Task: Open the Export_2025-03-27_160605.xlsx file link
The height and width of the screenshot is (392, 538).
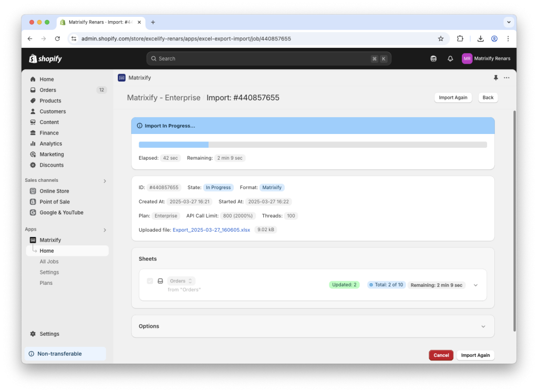Action: click(x=211, y=229)
